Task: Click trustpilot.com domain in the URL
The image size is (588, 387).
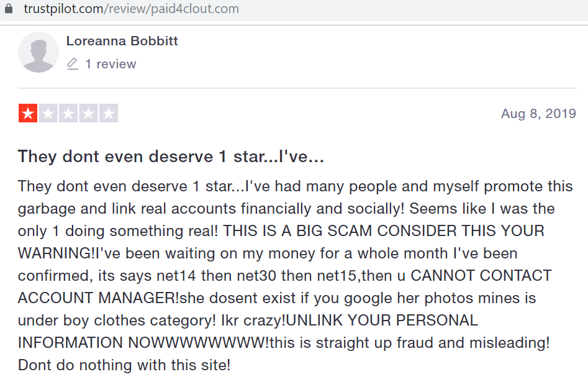Action: coord(63,9)
